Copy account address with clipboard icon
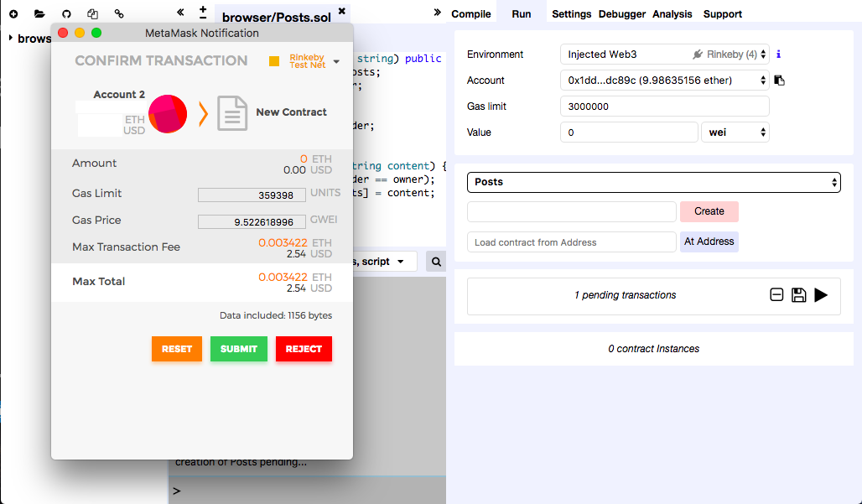This screenshot has width=862, height=504. pyautogui.click(x=779, y=81)
